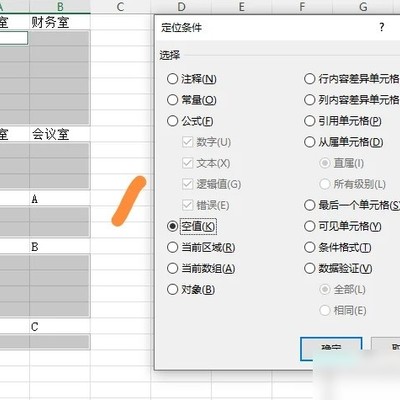
Task: Select the 相同(E) sub-option
Action: tap(325, 310)
